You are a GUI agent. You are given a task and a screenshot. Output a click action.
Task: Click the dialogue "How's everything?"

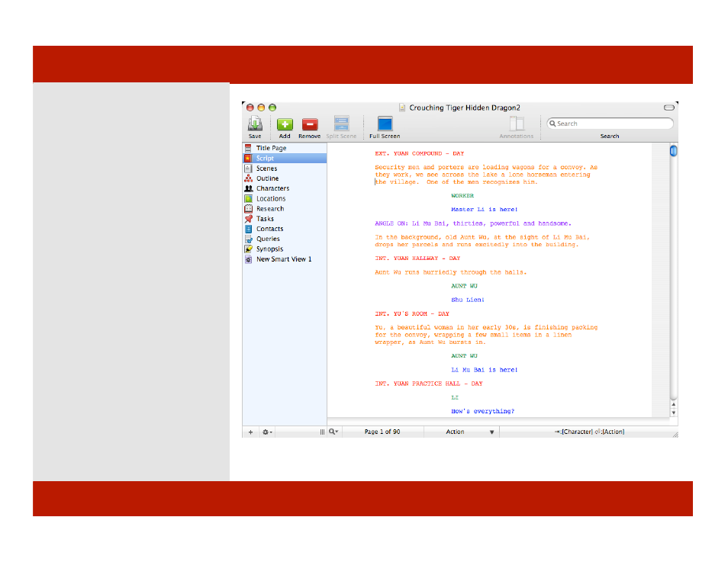coord(482,412)
